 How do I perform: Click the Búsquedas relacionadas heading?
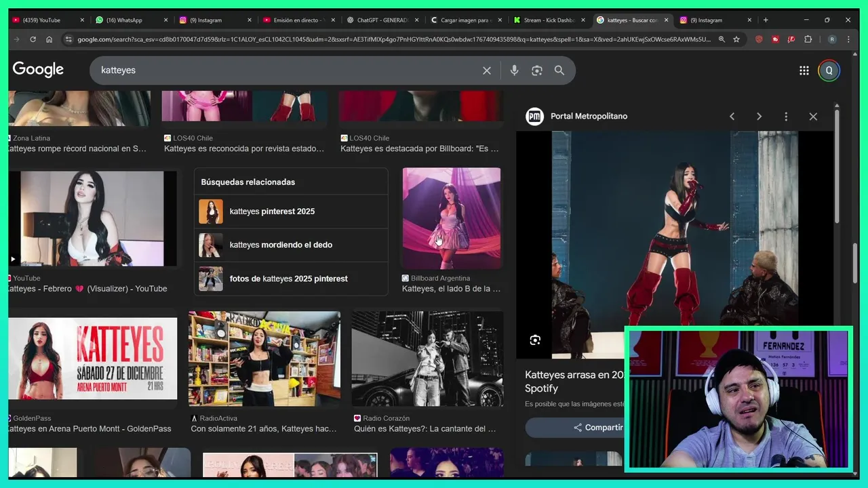point(248,182)
